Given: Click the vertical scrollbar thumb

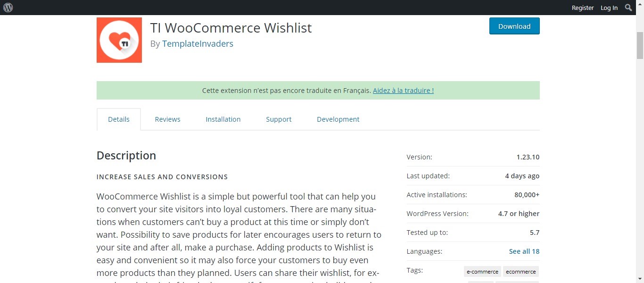Looking at the screenshot, I should [x=640, y=45].
